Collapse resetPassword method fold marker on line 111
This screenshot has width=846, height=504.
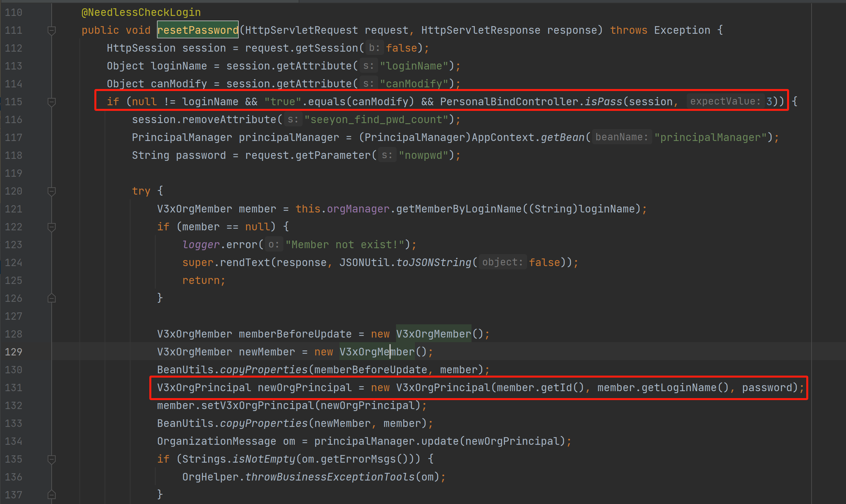(52, 30)
